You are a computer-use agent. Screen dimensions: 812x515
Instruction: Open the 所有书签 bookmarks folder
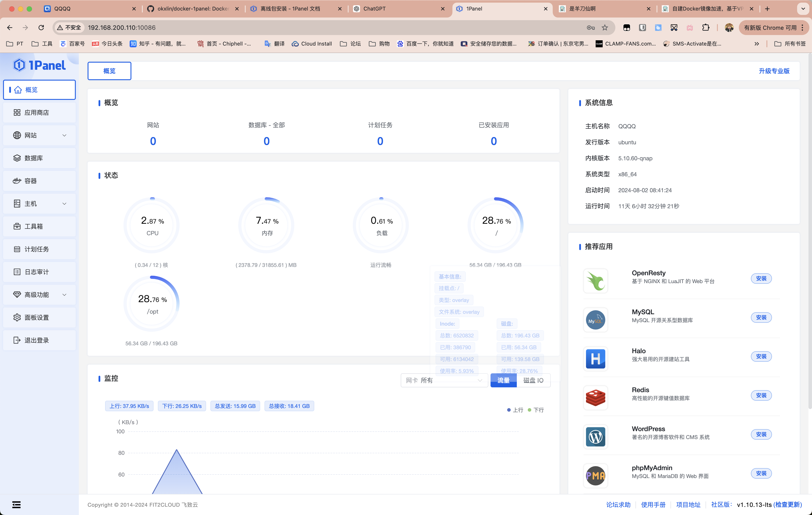click(x=790, y=44)
